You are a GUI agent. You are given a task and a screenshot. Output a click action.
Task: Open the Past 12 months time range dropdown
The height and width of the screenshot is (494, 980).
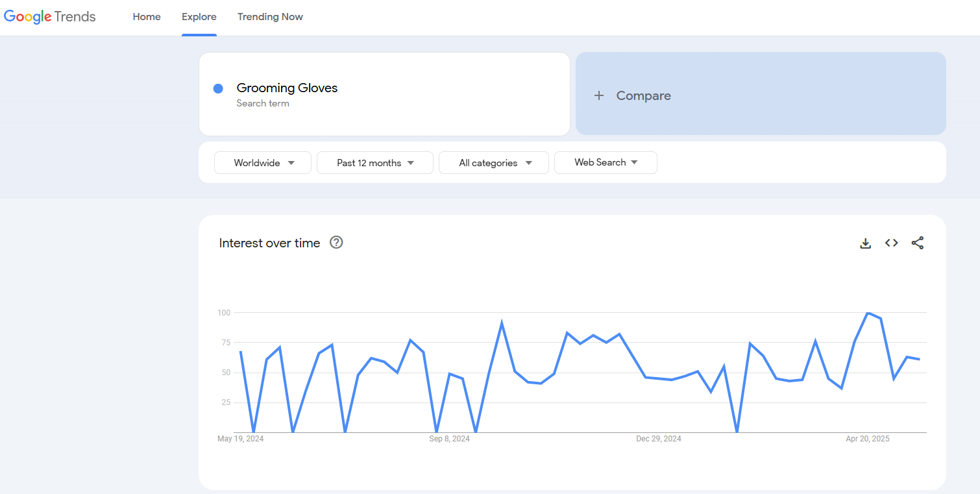pyautogui.click(x=375, y=163)
